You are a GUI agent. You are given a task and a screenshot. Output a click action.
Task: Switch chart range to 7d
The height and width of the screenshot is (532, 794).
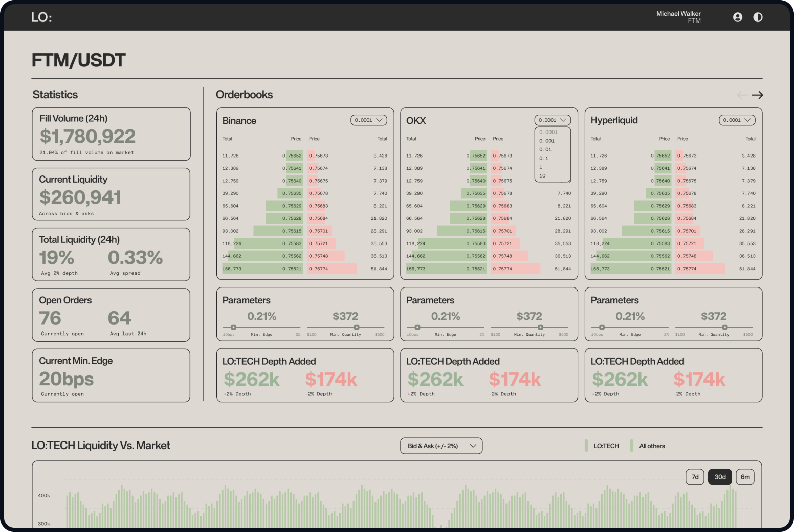[x=695, y=477]
